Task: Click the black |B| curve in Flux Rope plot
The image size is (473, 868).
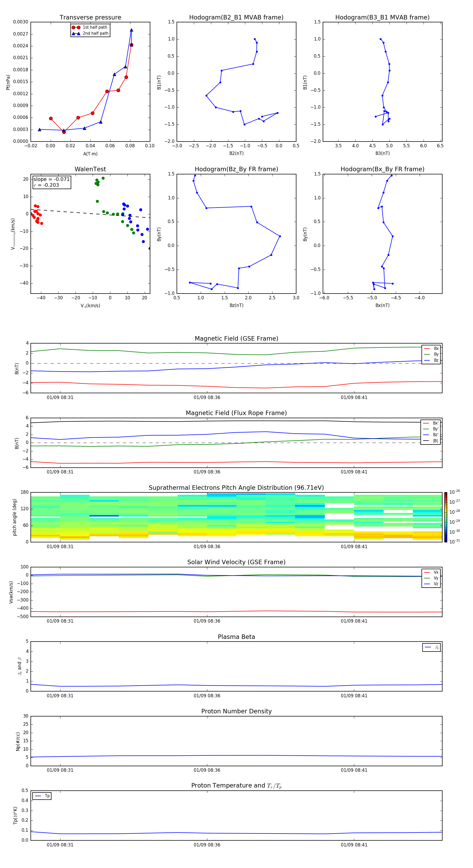Action: (236, 421)
